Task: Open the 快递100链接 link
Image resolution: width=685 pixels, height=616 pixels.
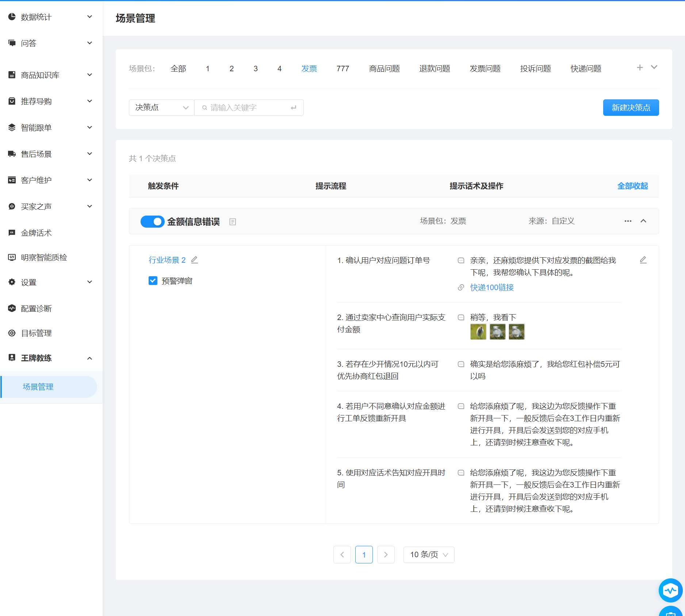Action: tap(492, 288)
